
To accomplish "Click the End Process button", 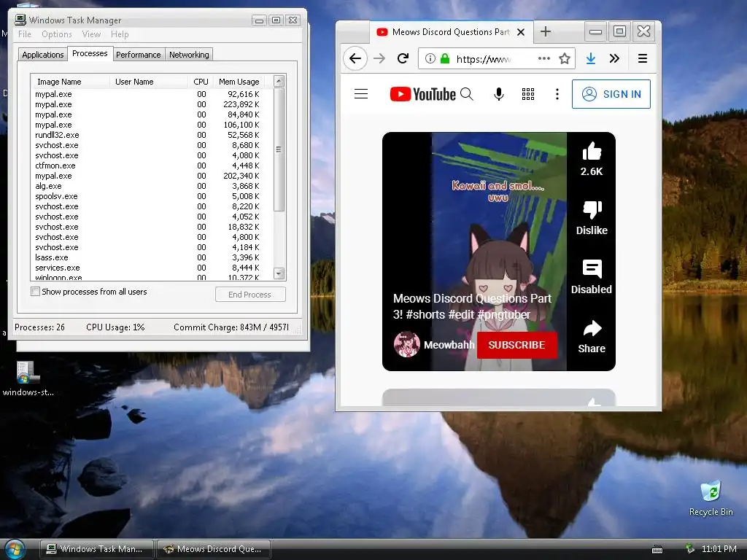I will point(250,295).
